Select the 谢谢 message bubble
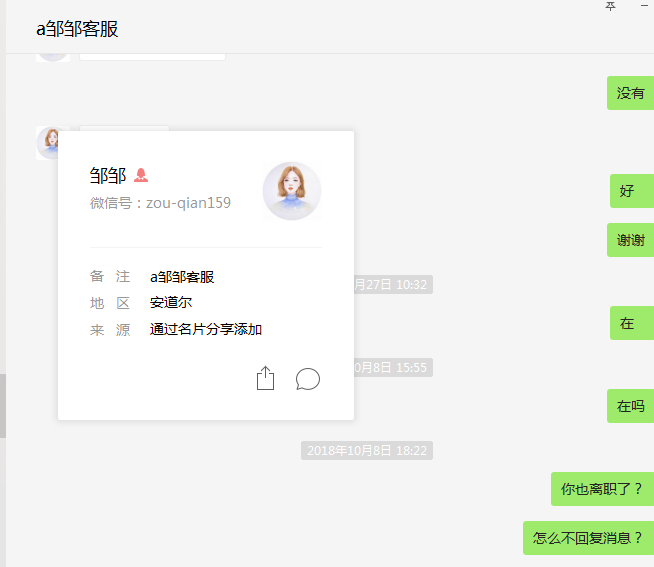 pos(630,240)
